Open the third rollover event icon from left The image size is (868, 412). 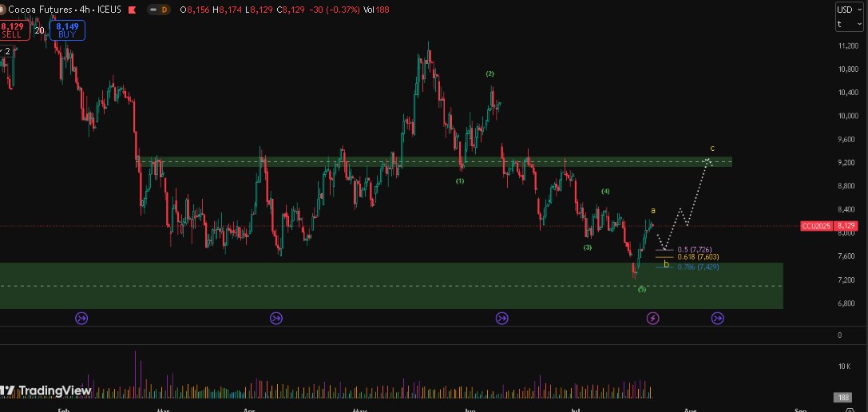(x=502, y=318)
